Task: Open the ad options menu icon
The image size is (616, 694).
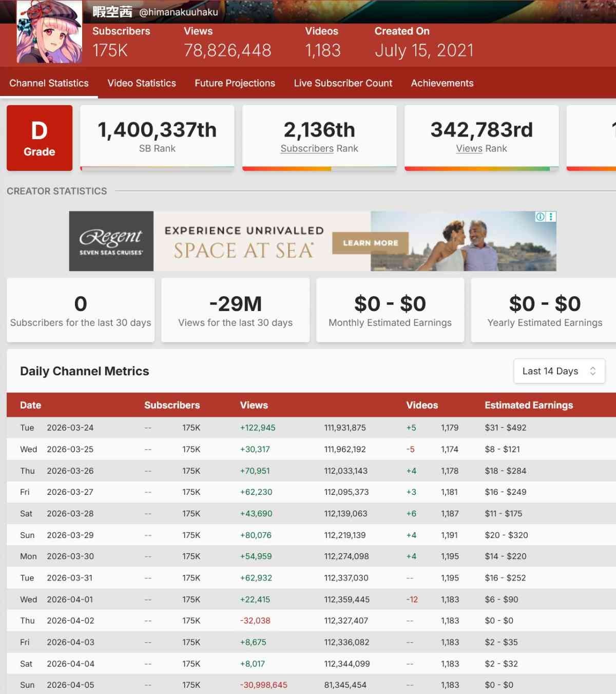Action: coord(551,217)
